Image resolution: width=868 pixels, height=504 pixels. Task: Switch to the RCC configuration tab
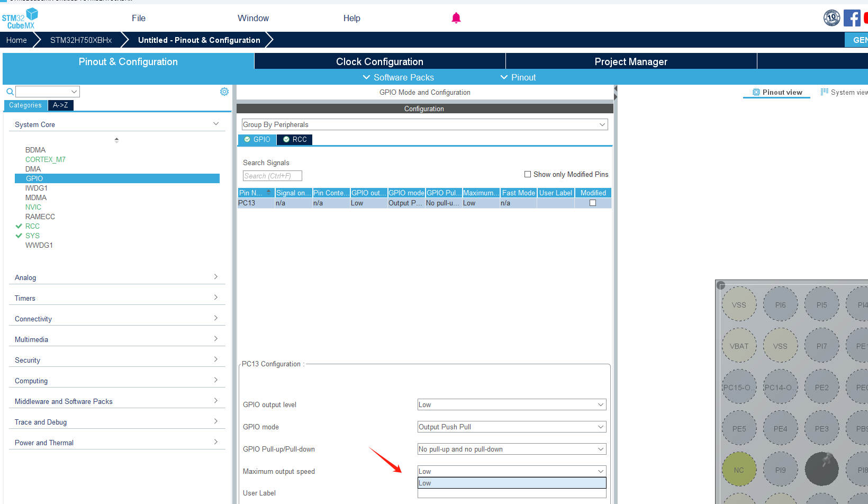[295, 139]
